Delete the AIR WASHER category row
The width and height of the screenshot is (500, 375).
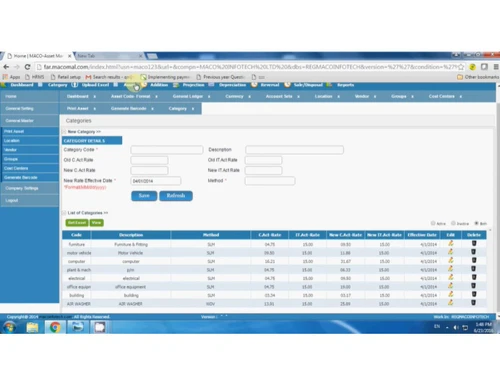point(474,303)
